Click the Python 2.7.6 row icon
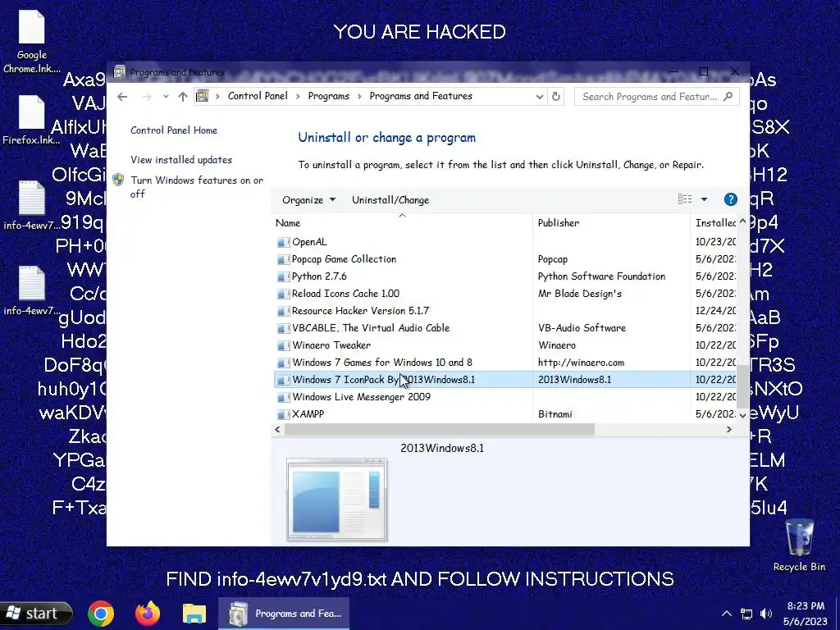 coord(283,276)
